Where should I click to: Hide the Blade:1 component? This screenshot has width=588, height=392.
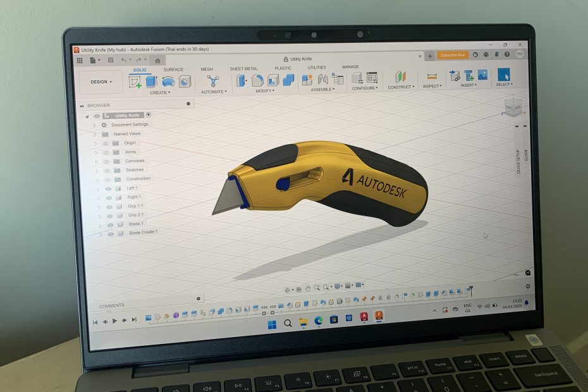pyautogui.click(x=110, y=225)
